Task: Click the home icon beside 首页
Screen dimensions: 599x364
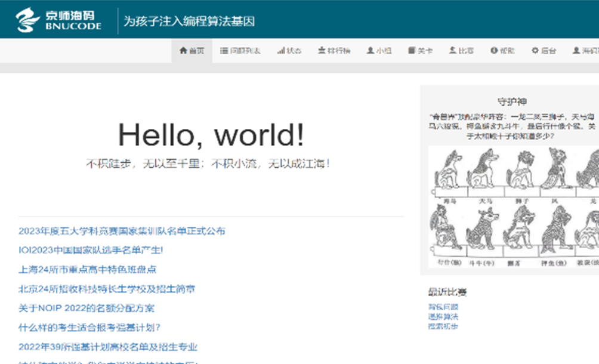Action: point(183,50)
